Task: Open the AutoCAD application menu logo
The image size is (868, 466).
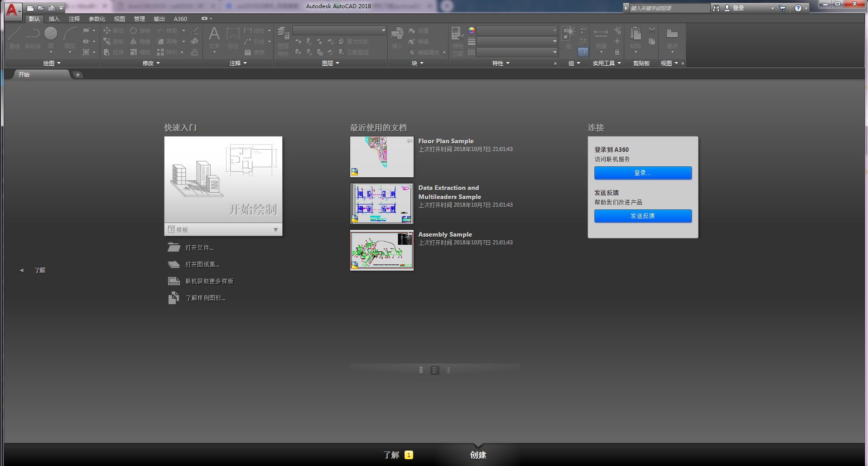Action: 12,10
